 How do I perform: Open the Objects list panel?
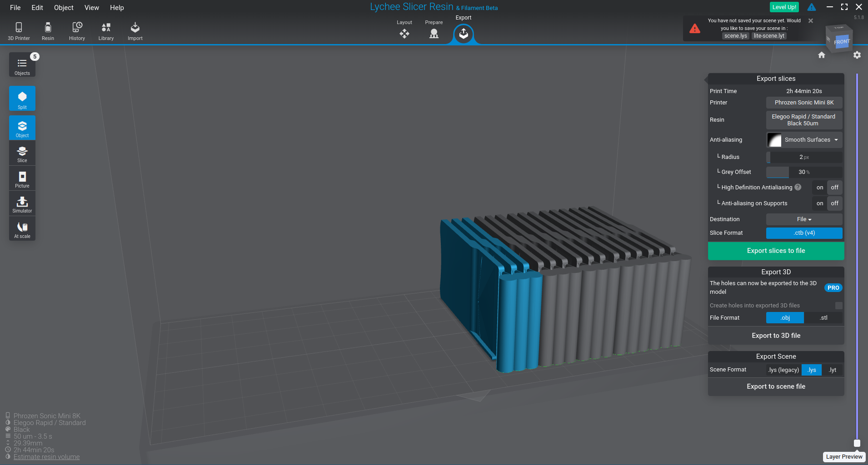(x=22, y=65)
